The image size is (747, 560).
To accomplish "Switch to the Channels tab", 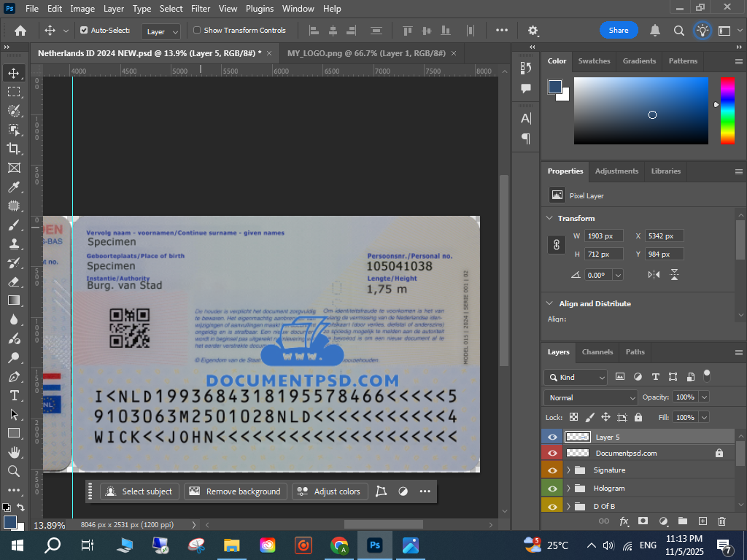I will click(597, 351).
